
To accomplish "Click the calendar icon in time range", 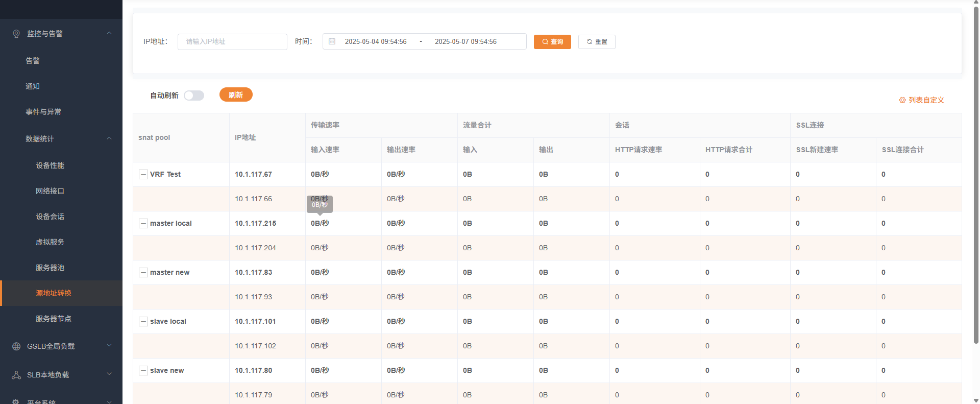I will click(332, 41).
